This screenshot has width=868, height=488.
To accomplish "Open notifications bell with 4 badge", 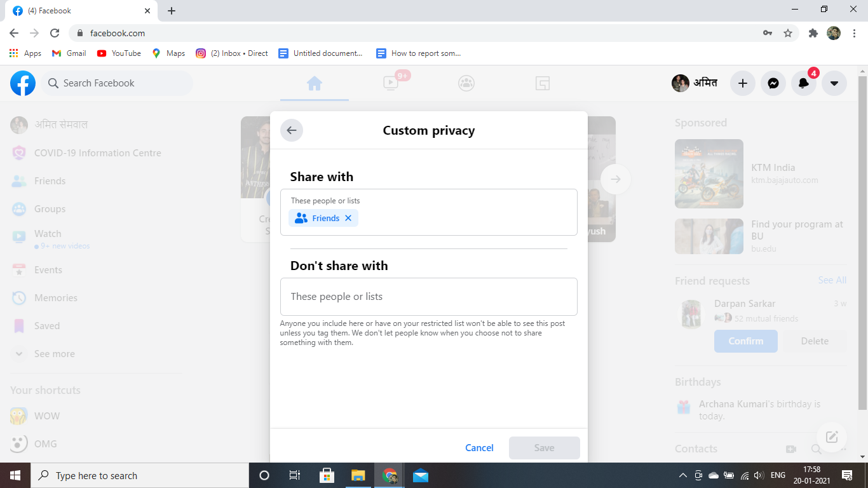I will coord(804,83).
